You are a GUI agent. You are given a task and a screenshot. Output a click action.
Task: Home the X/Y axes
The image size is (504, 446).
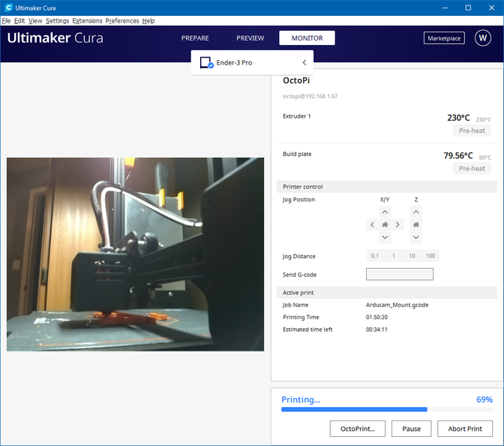tap(385, 225)
